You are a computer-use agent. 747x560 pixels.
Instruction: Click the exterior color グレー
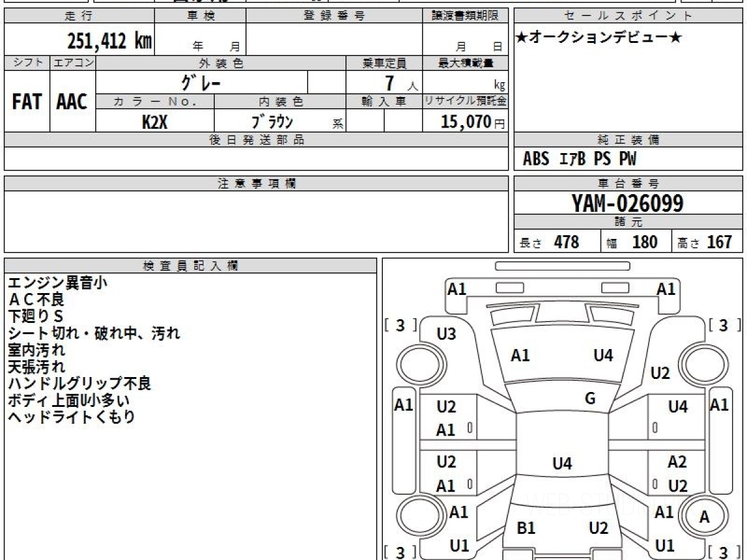(x=202, y=82)
